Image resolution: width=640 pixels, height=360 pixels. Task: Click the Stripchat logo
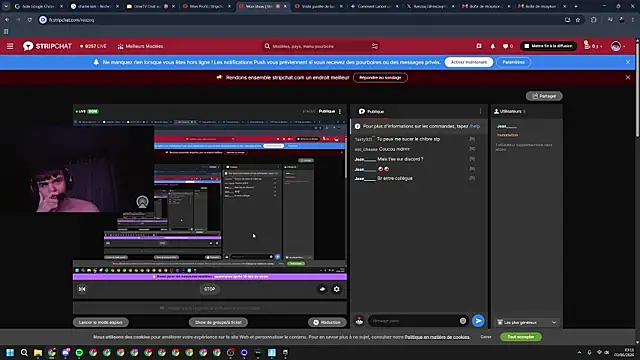tap(47, 46)
